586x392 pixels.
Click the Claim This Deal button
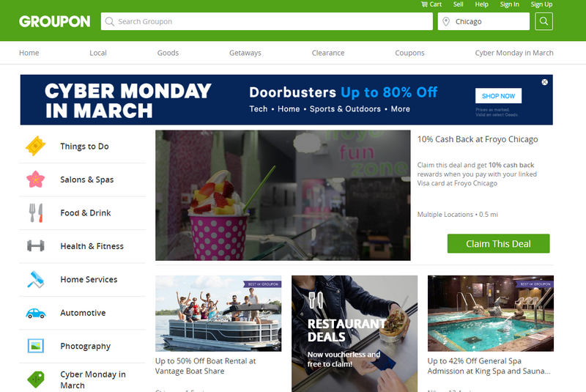tap(499, 244)
